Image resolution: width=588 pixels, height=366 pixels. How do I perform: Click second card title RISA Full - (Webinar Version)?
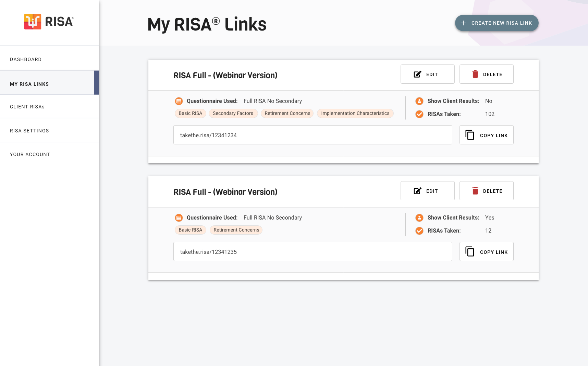point(225,192)
